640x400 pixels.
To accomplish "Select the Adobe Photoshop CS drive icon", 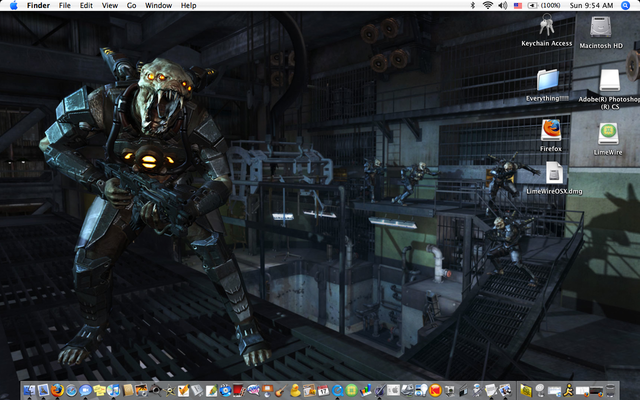I will click(x=609, y=80).
